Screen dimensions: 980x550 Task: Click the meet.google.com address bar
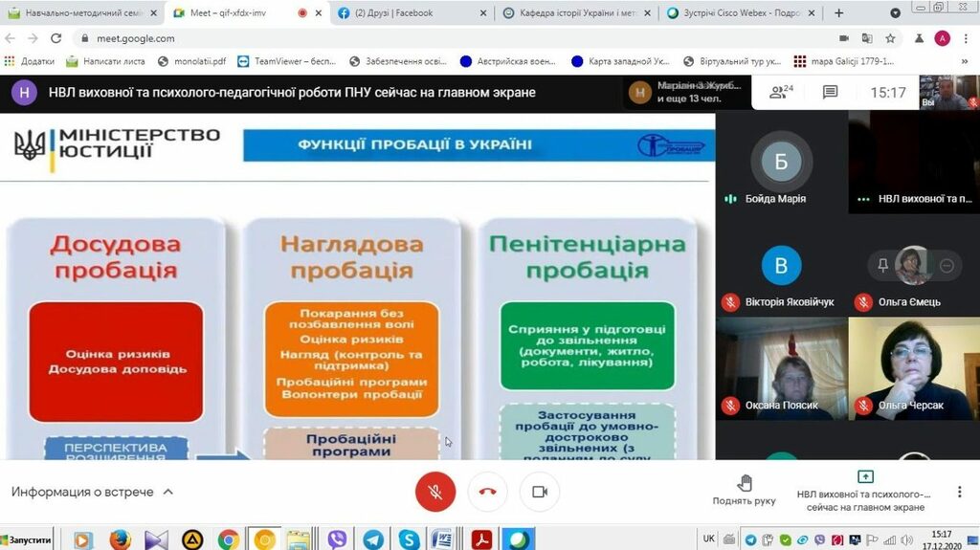(x=383, y=38)
